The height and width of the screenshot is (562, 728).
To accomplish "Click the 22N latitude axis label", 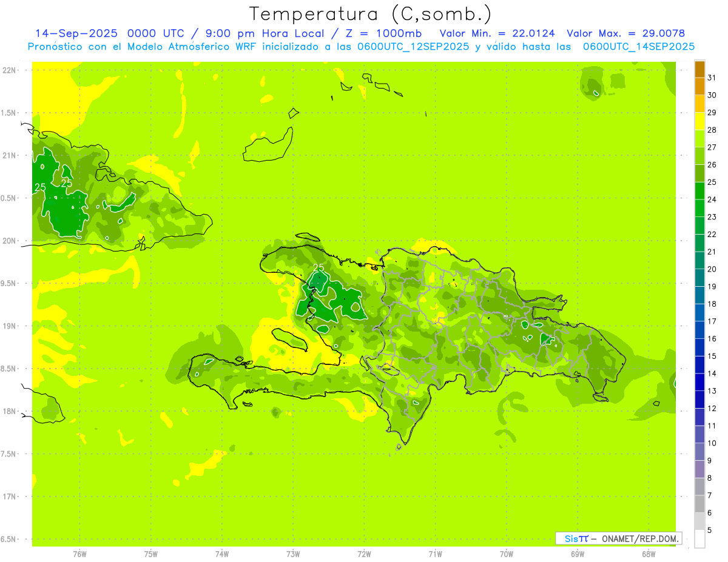I will point(10,70).
